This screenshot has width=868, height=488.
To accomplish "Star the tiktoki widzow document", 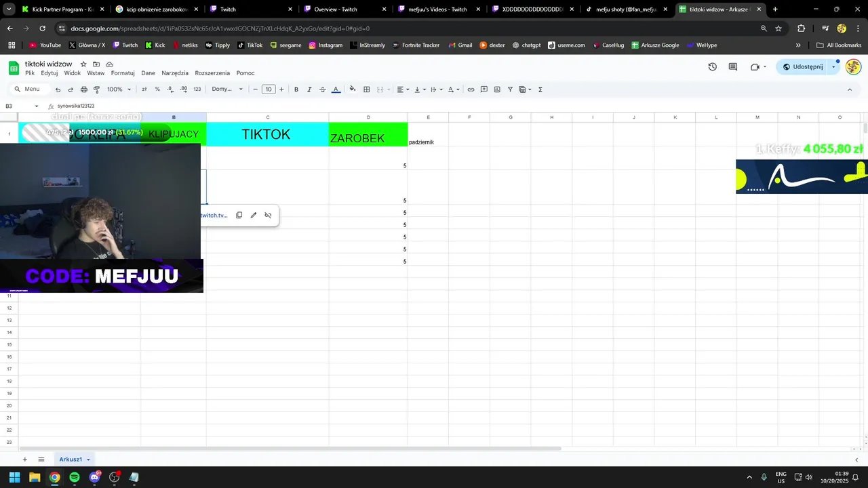I will [x=84, y=64].
